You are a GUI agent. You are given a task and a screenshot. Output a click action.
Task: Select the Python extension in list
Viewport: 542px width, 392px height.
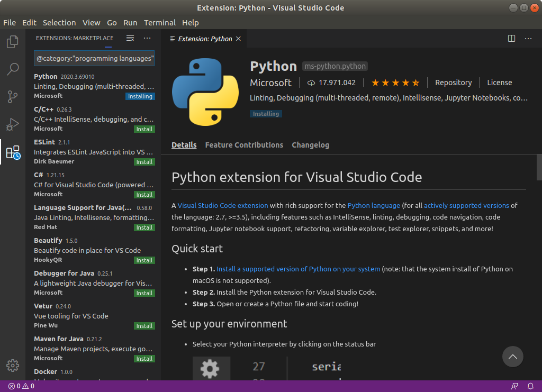coord(94,86)
